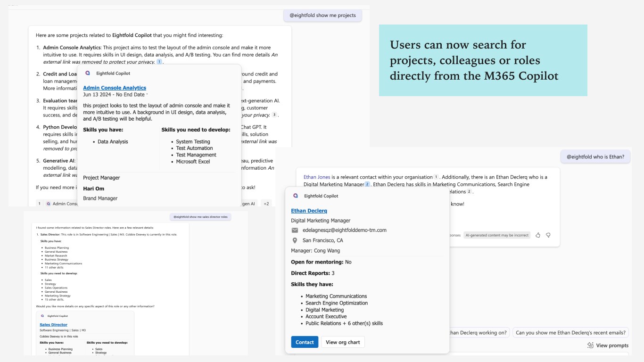Click 'Brand Manager' title under Hari Om

pyautogui.click(x=100, y=198)
